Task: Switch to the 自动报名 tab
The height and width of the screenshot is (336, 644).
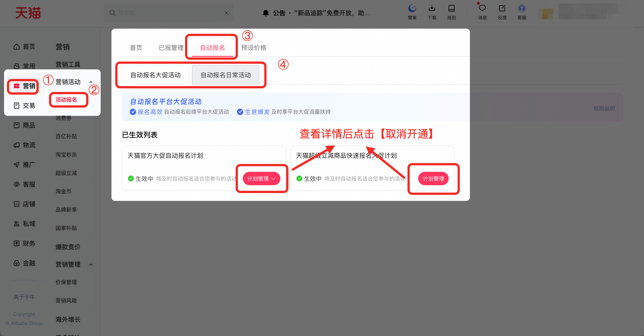Action: 213,47
